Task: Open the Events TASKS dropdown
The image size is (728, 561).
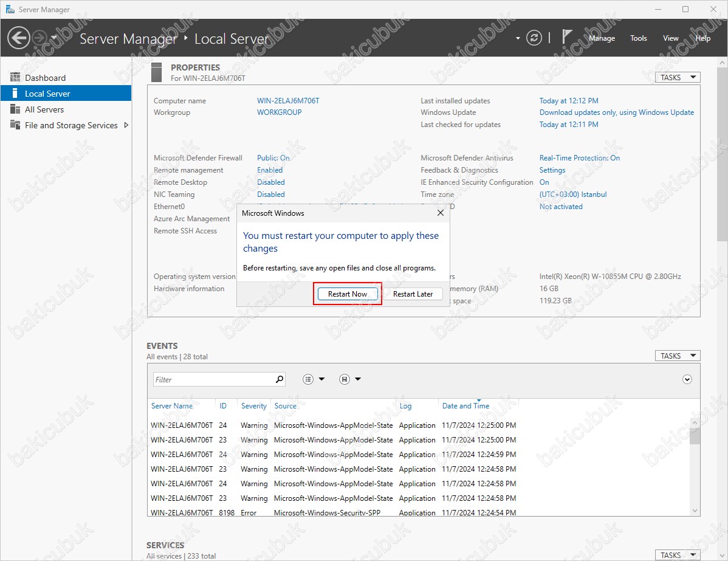Action: pos(678,356)
